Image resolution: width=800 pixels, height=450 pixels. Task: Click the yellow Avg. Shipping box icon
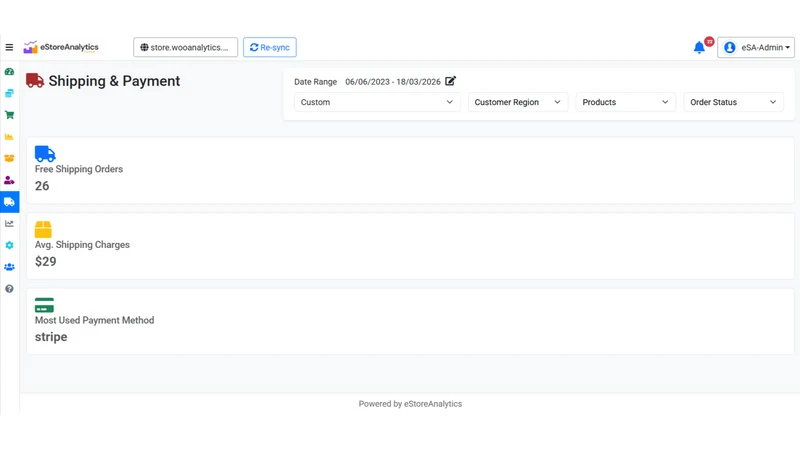click(43, 229)
